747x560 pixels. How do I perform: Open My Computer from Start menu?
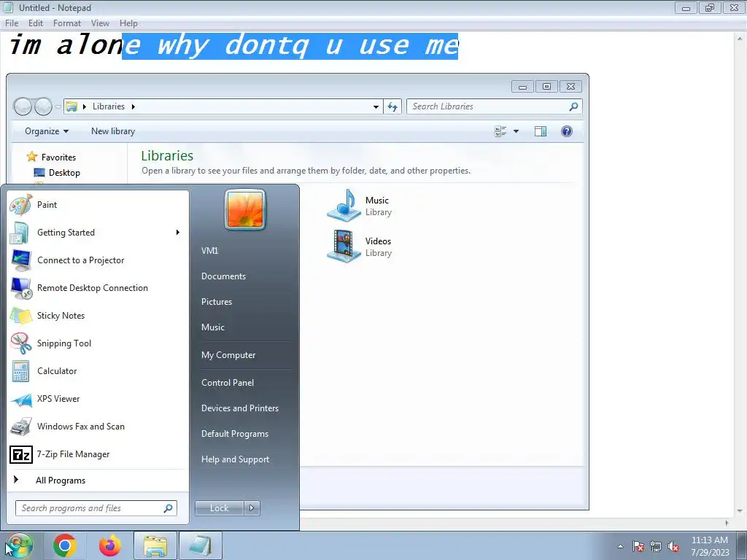click(x=228, y=355)
